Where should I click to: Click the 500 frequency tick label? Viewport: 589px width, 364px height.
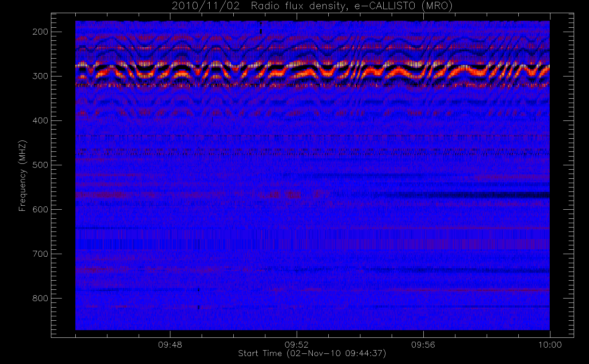click(x=40, y=165)
